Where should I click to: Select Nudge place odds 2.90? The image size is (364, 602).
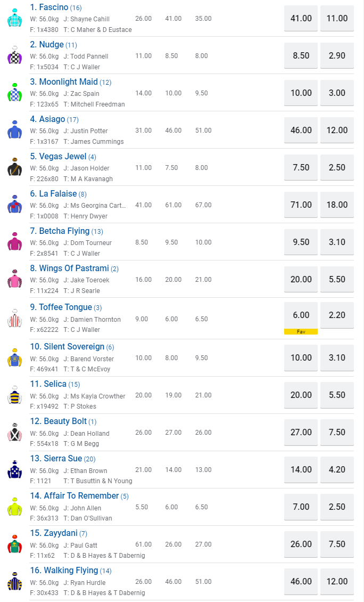point(337,55)
